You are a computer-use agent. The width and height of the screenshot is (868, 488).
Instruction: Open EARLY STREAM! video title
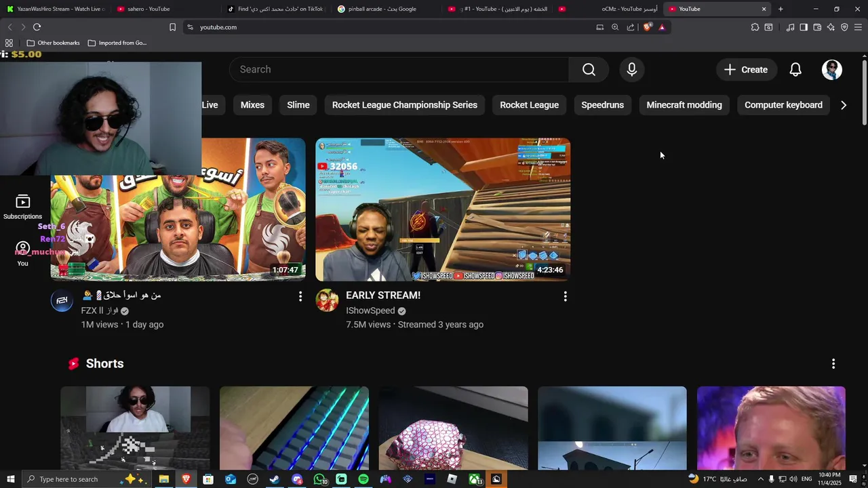(x=383, y=296)
